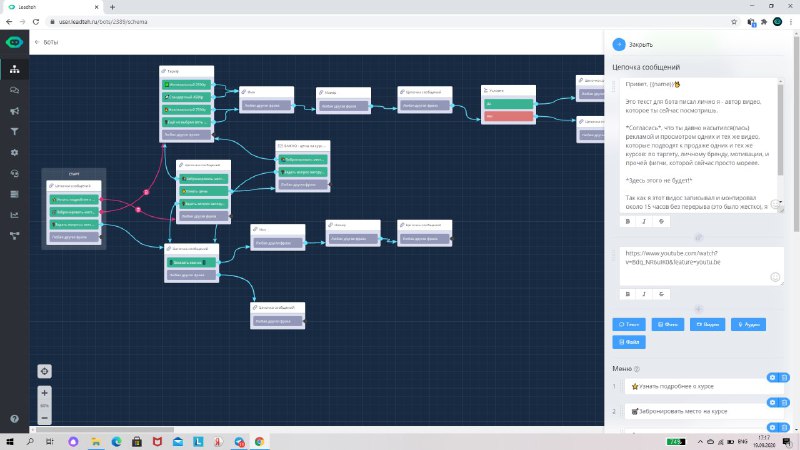Click the canvas horizontal scrollbar
800x450 pixels.
point(104,430)
